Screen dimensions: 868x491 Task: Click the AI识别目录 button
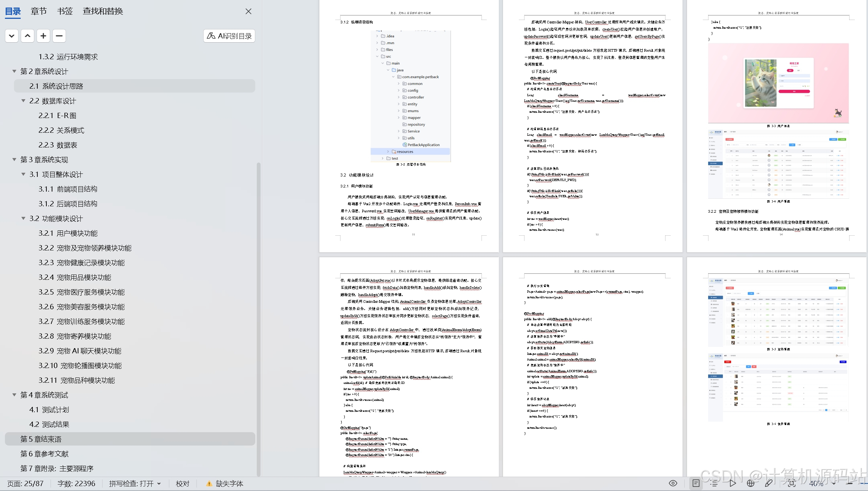[229, 36]
